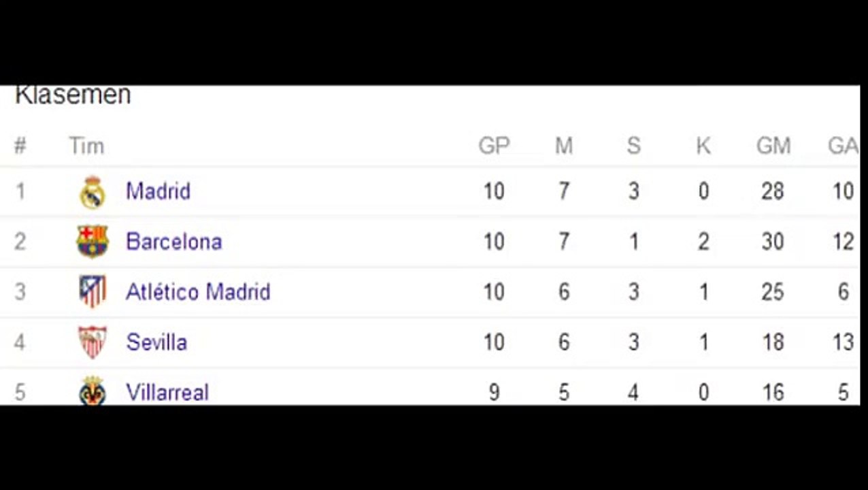Screen dimensions: 868x490
Task: Click the Villarreal club crest
Action: pos(92,391)
